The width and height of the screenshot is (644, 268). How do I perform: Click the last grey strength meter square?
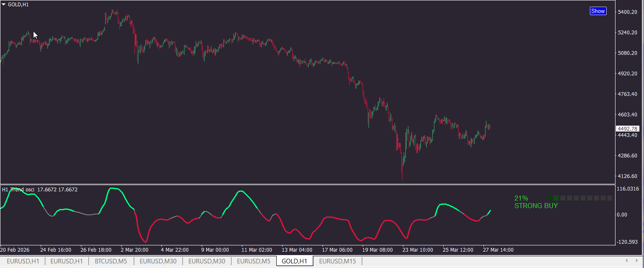click(610, 198)
